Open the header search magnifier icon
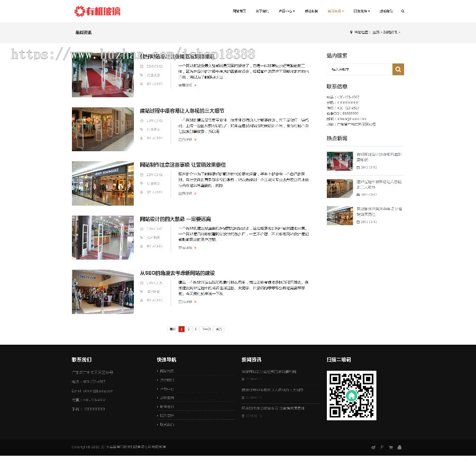 pos(402,11)
